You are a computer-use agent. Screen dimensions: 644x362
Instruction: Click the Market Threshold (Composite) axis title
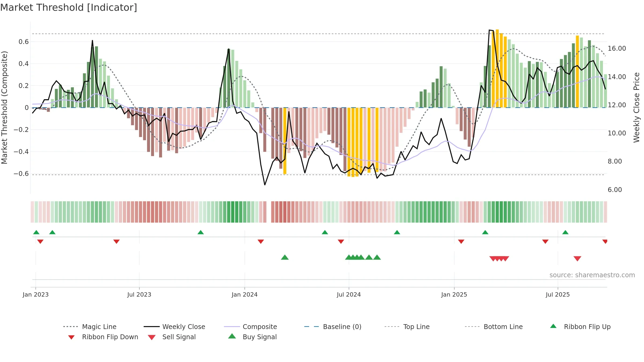point(4,108)
